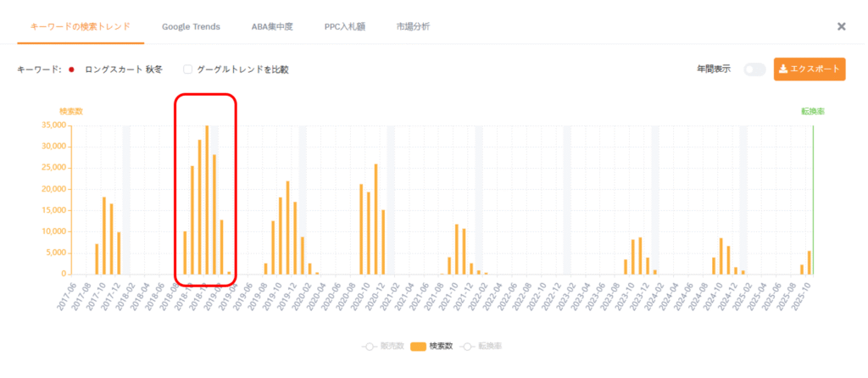Click the ロングスカート 秋冬 keyword text
This screenshot has height=378, width=868.
[x=124, y=69]
